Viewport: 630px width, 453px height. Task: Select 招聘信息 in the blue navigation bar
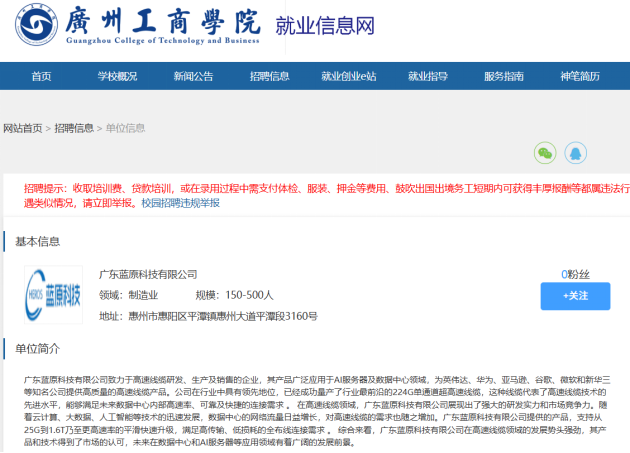click(269, 76)
